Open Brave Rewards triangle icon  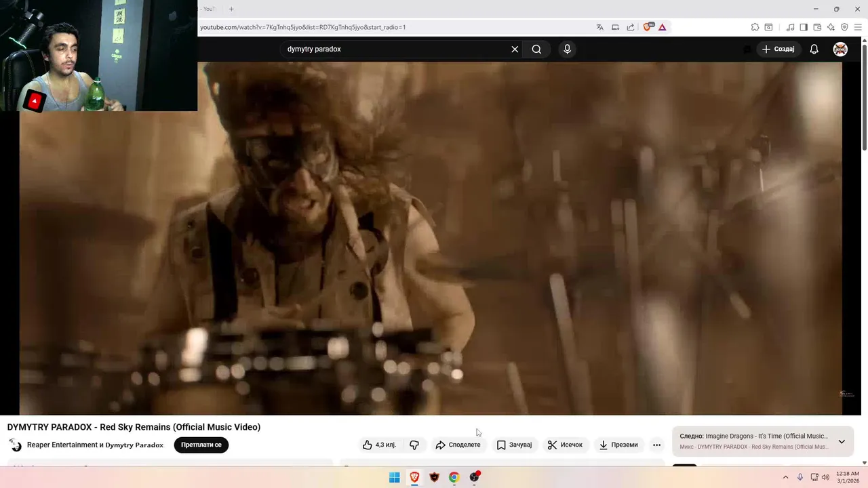(662, 27)
